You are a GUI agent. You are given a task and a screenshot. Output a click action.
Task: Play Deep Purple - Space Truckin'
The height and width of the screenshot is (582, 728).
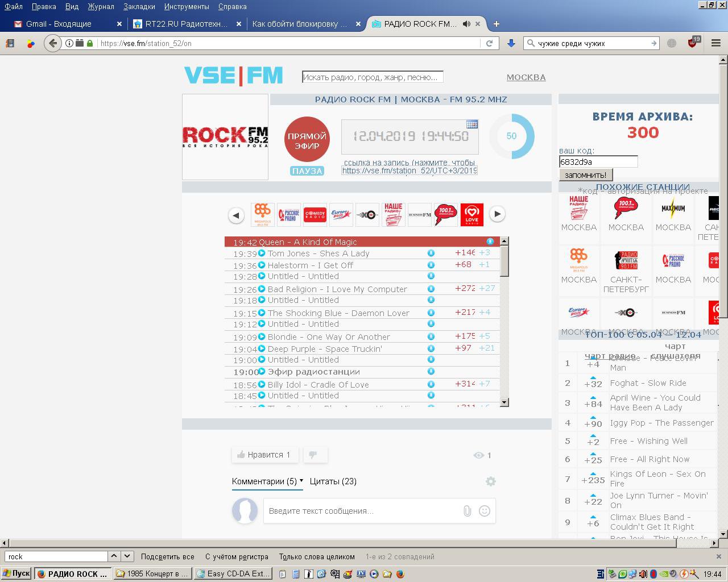click(262, 349)
